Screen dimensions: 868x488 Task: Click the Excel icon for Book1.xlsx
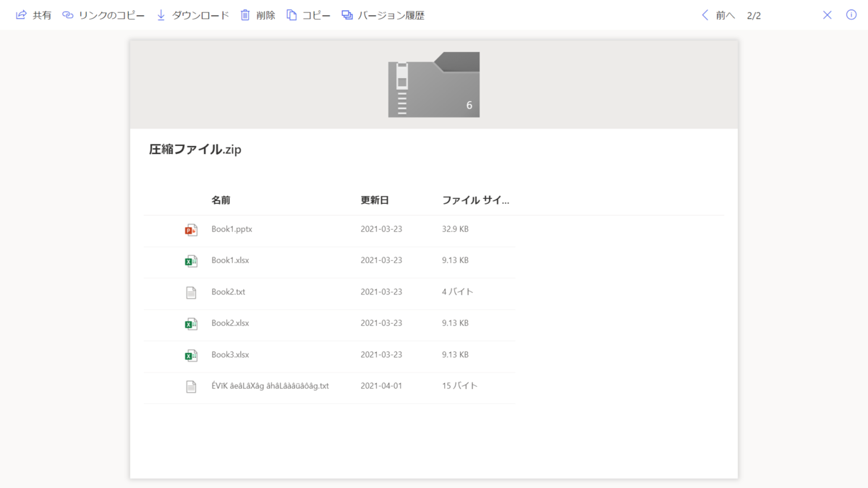pyautogui.click(x=191, y=261)
